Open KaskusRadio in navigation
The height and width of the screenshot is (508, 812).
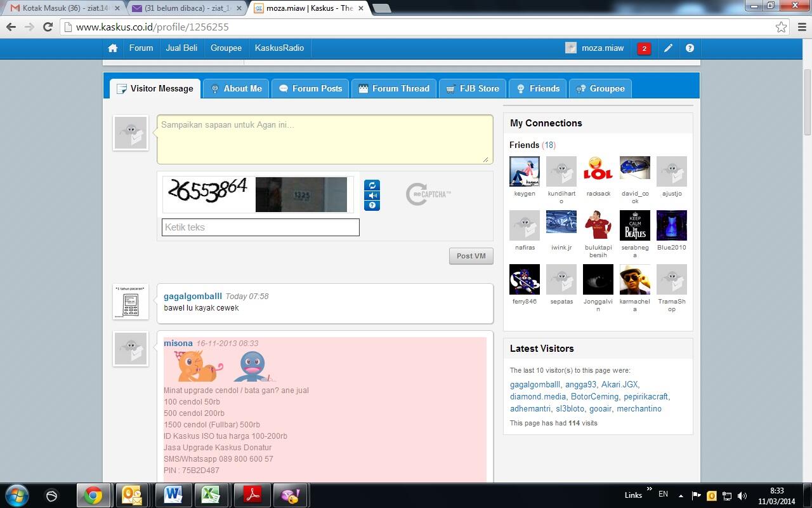279,48
